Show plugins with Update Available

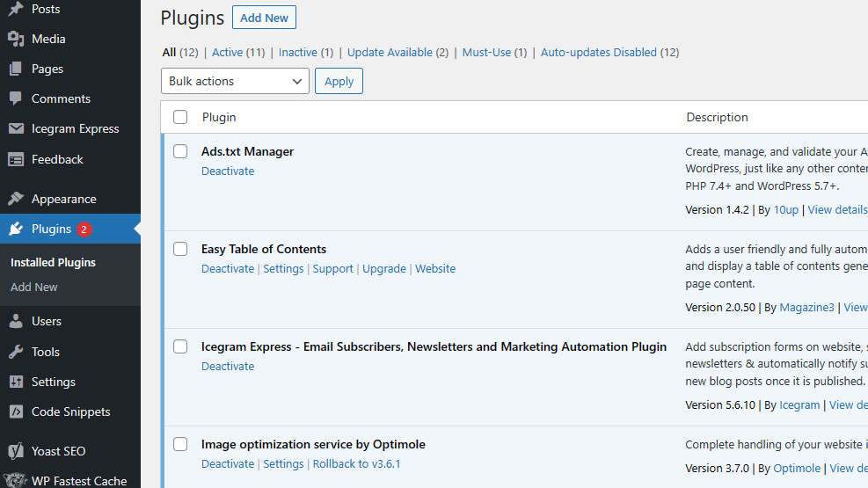[x=390, y=52]
